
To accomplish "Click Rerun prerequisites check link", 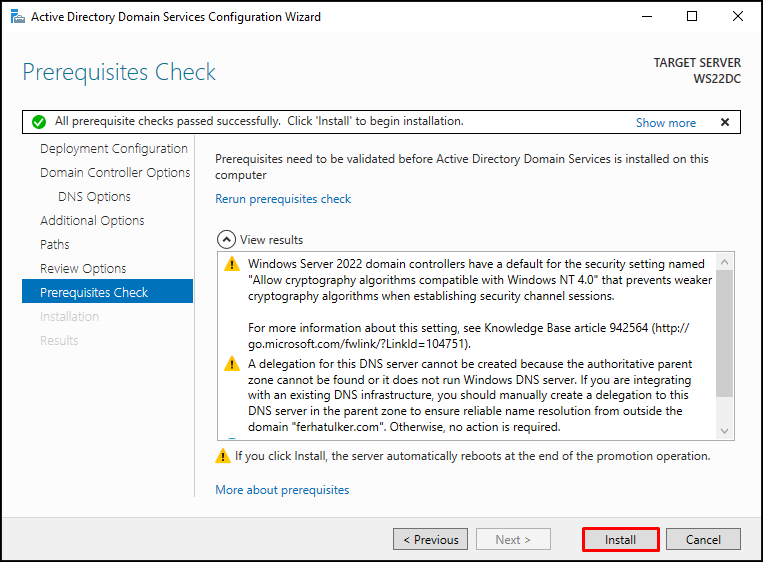I will click(x=283, y=199).
